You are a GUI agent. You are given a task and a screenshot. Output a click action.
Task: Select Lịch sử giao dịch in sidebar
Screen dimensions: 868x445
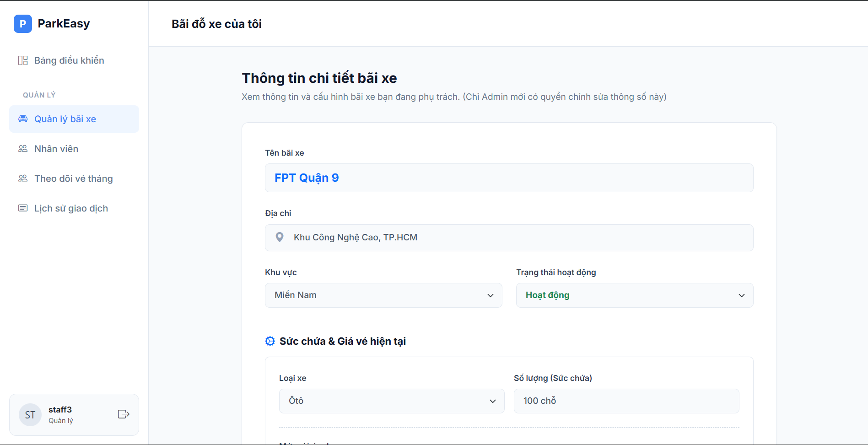[x=71, y=208]
